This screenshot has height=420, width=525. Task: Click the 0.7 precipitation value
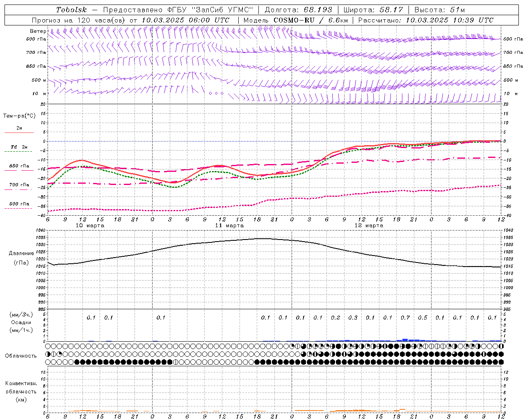click(x=405, y=317)
